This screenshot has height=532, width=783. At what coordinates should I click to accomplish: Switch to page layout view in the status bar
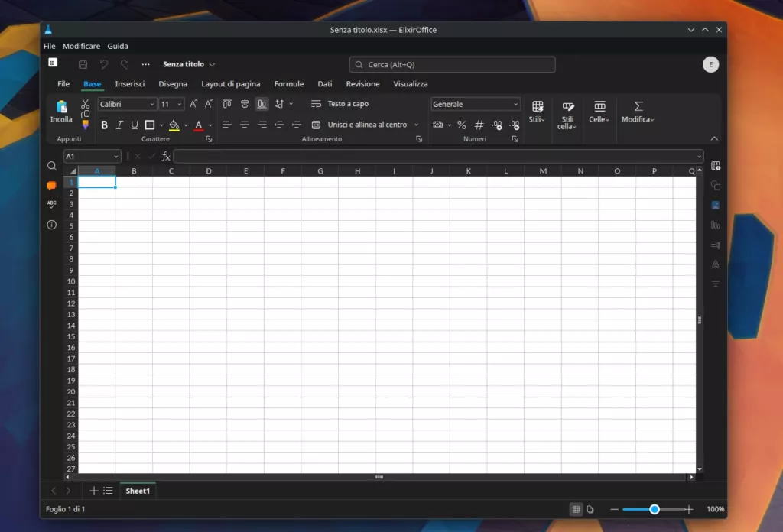tap(590, 509)
